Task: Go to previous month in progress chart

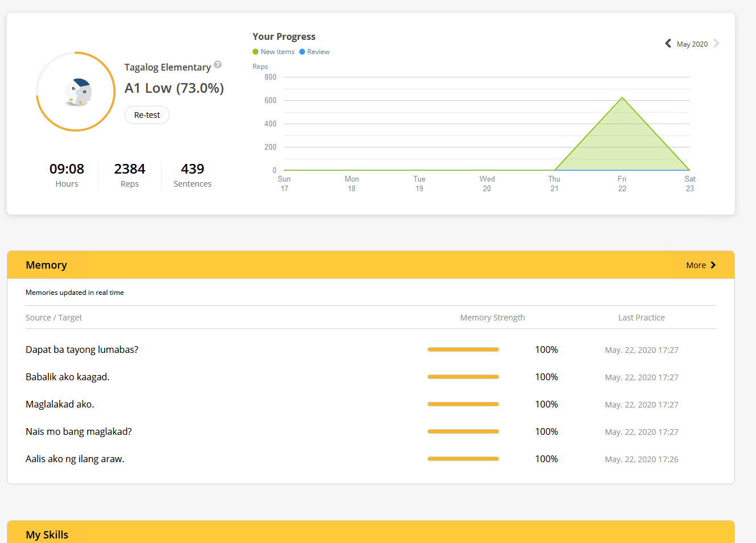Action: 668,43
